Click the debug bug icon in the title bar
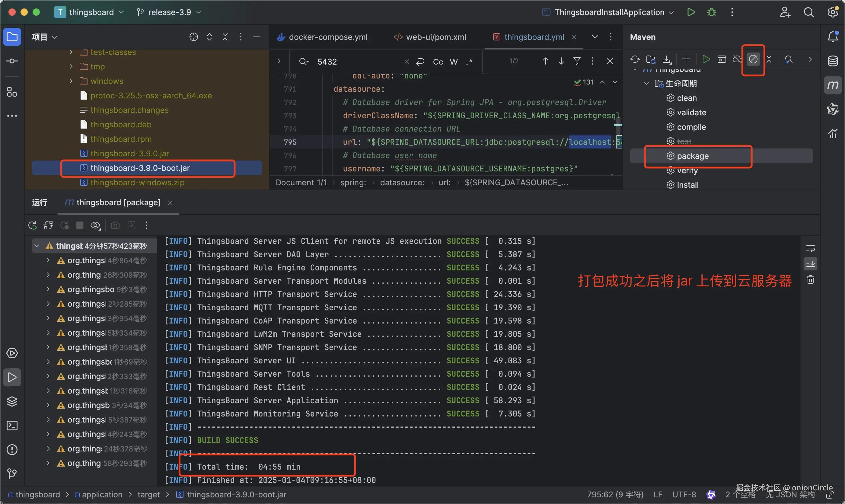The image size is (845, 504). pyautogui.click(x=712, y=12)
